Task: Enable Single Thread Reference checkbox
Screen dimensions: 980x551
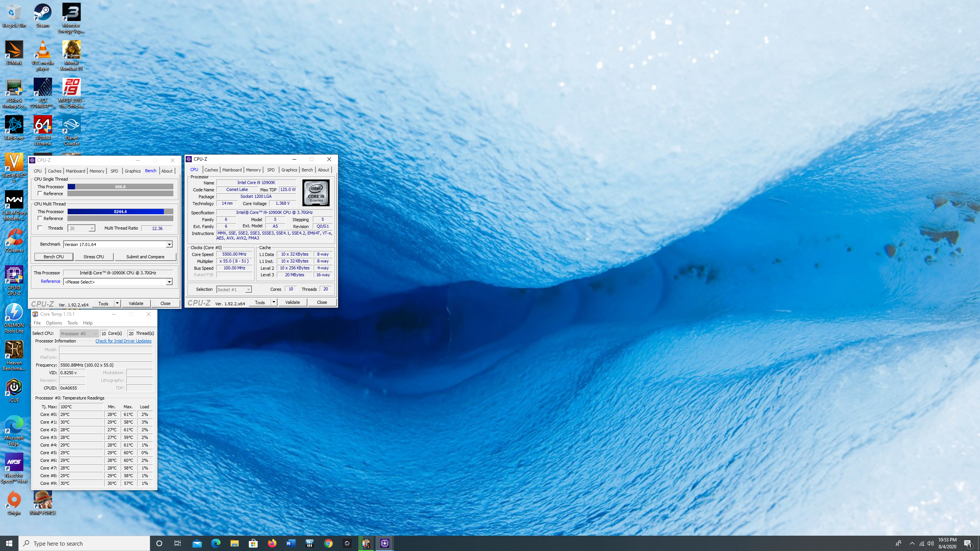Action: pos(40,194)
